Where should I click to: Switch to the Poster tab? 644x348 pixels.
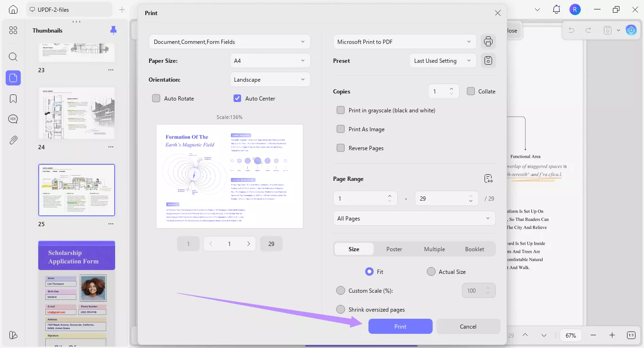[x=394, y=249]
